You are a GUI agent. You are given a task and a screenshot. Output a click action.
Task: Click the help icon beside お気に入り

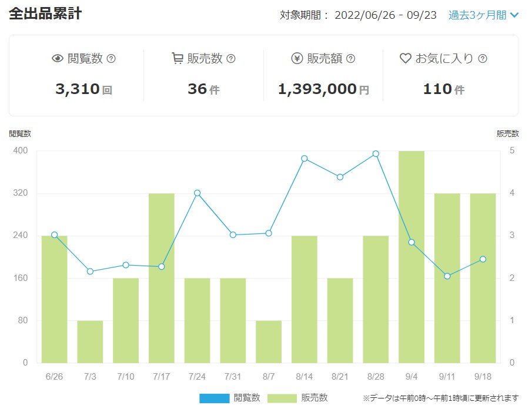pyautogui.click(x=483, y=59)
